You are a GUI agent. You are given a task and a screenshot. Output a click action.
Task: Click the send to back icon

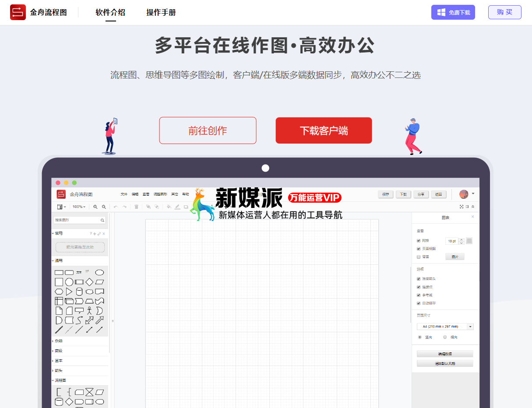(x=157, y=207)
